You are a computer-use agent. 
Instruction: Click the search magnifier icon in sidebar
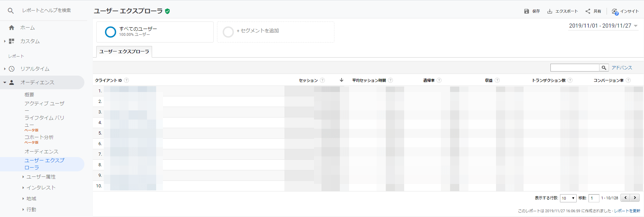(11, 11)
